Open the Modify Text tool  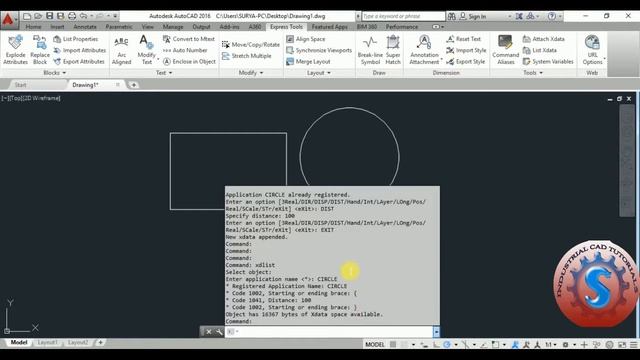(147, 50)
